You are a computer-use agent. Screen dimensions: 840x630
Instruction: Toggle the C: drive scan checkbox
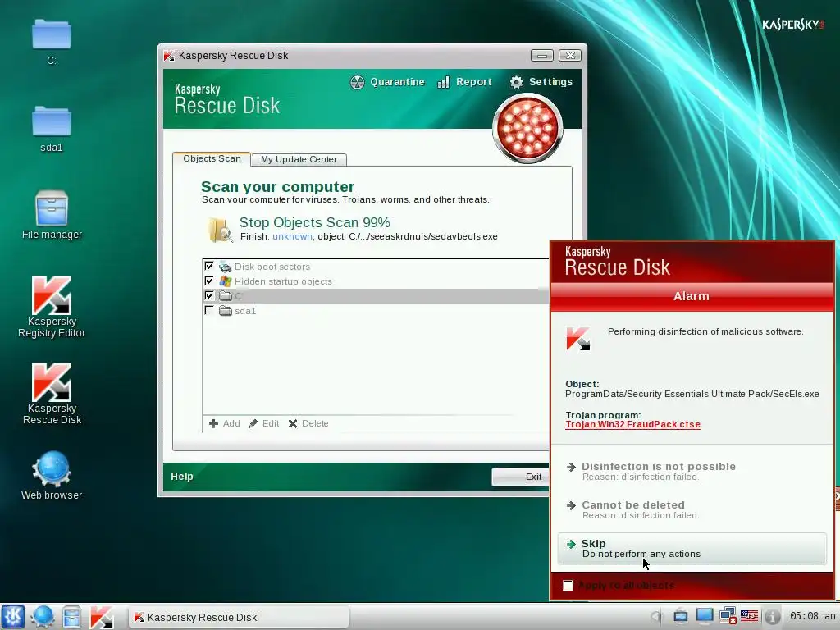(x=209, y=295)
